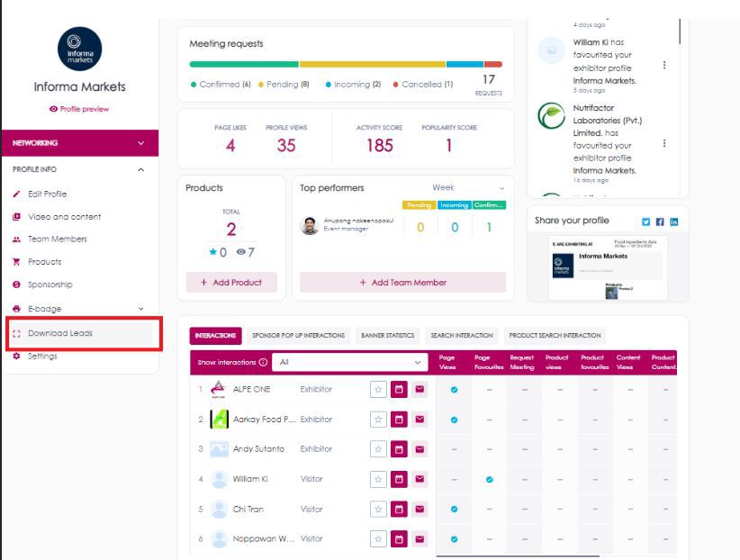The width and height of the screenshot is (740, 560).
Task: Message Andy Sutanto via envelope icon
Action: [x=420, y=449]
